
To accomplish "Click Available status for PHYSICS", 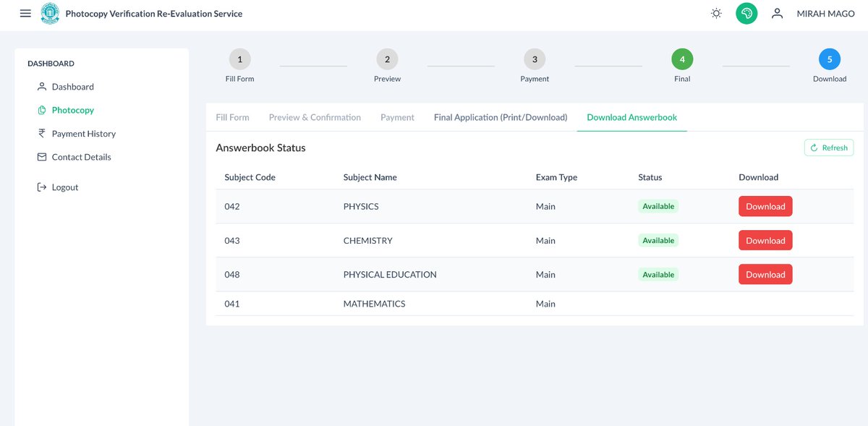I will tap(658, 206).
